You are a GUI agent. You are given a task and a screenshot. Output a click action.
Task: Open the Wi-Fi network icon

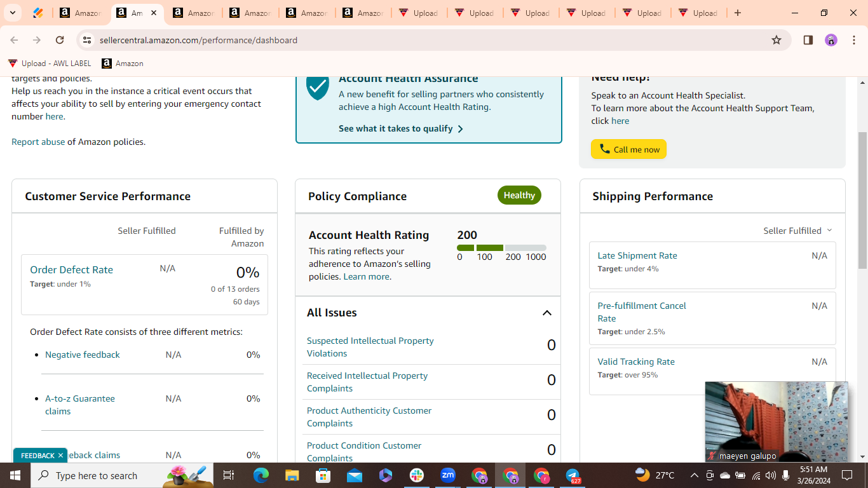coord(756,475)
